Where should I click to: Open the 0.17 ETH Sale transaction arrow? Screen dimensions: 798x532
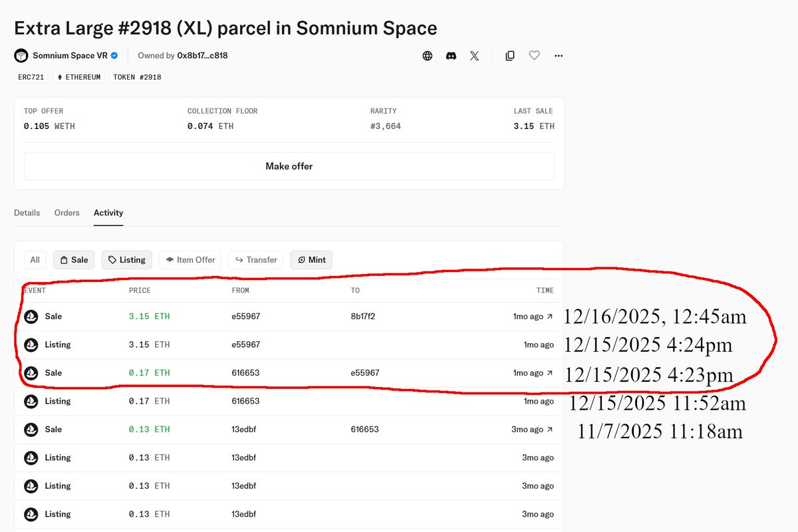click(x=549, y=373)
